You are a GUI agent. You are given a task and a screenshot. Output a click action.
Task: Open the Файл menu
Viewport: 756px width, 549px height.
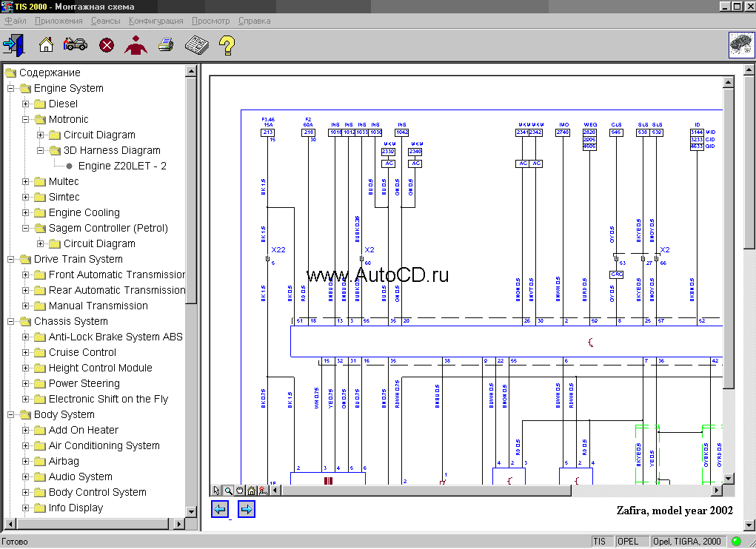(x=16, y=21)
